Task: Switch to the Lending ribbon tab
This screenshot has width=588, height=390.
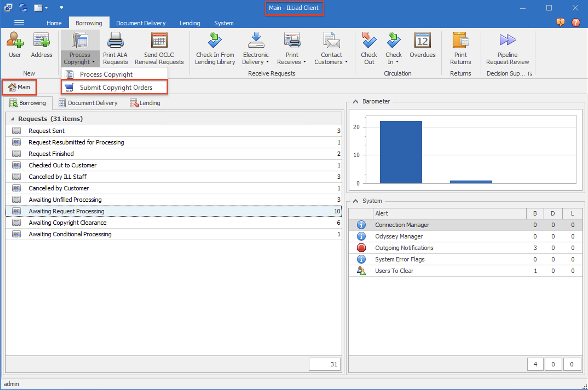Action: tap(190, 23)
